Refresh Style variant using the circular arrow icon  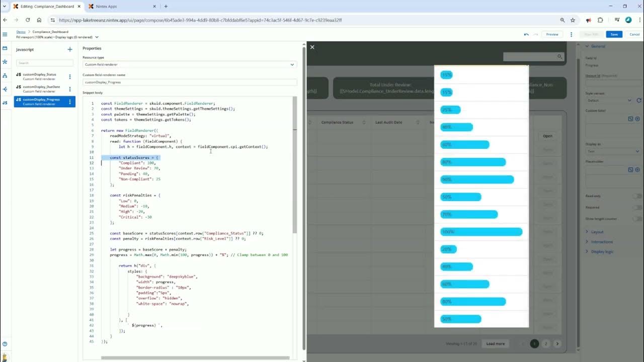(x=639, y=100)
